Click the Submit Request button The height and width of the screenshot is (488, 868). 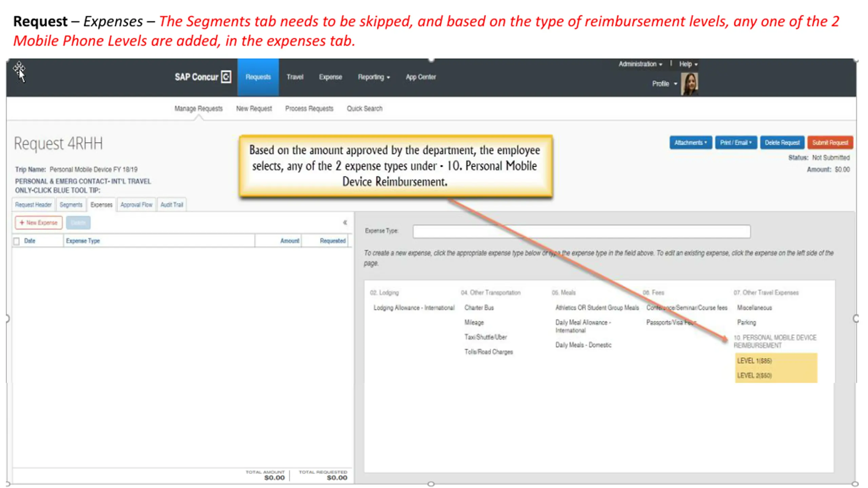(x=830, y=143)
